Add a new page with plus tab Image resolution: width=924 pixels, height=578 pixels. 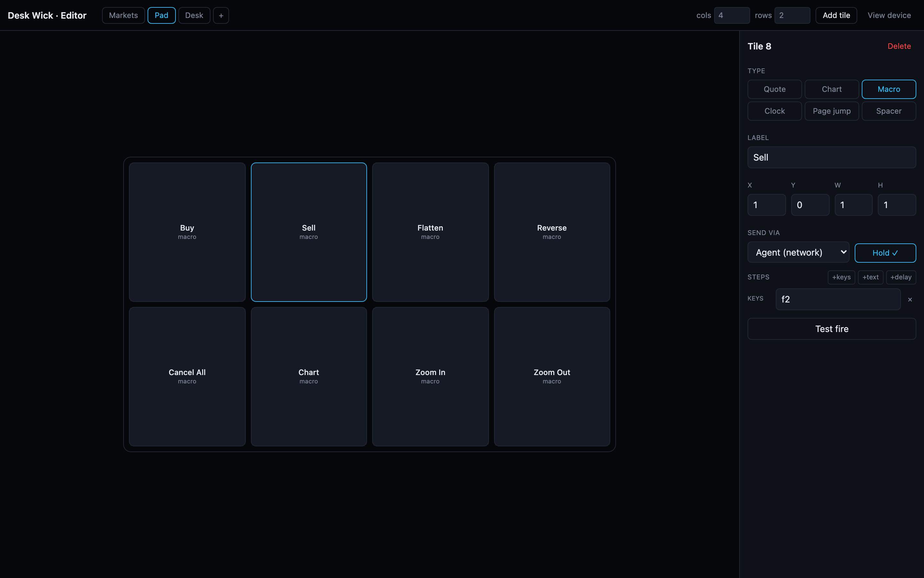(x=221, y=15)
